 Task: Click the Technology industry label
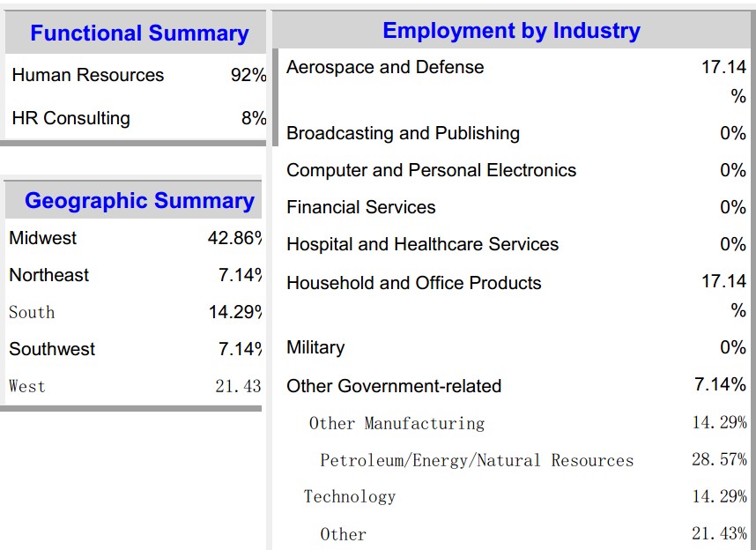[x=350, y=496]
